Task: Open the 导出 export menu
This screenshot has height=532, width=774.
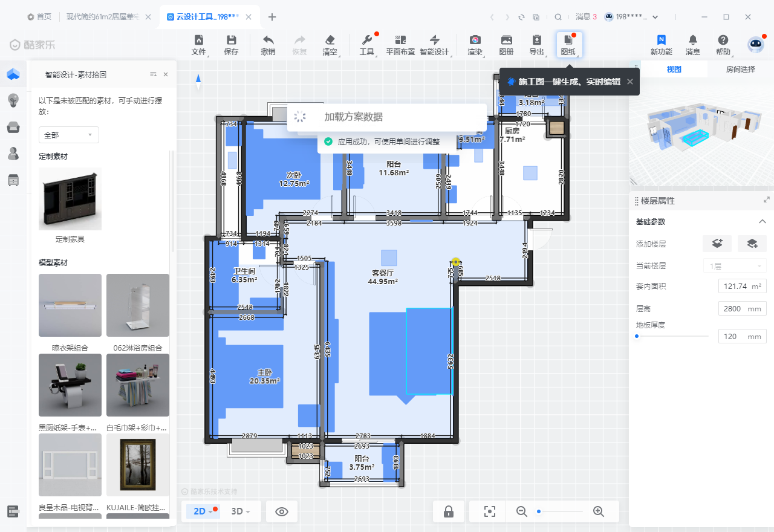Action: [x=537, y=45]
